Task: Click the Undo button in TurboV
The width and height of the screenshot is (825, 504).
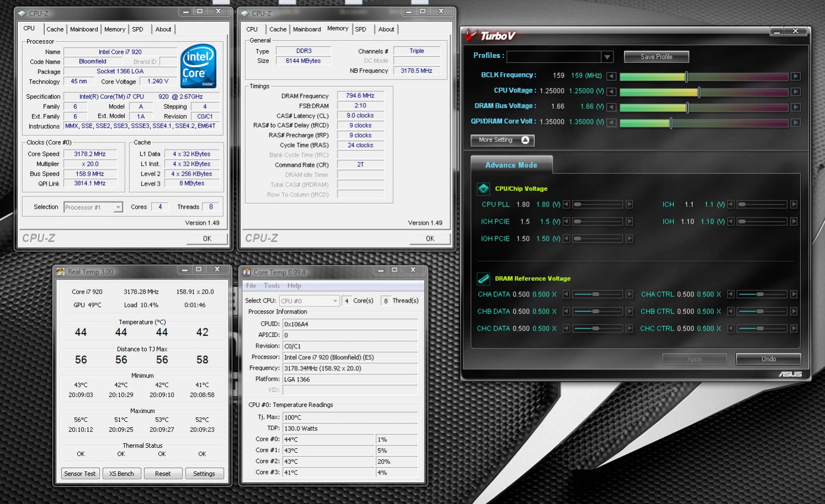Action: pyautogui.click(x=769, y=359)
